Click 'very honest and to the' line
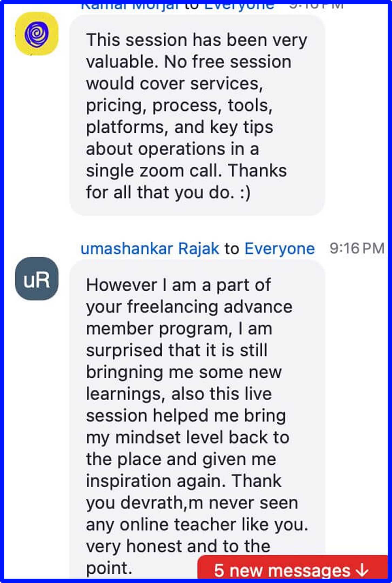Image resolution: width=392 pixels, height=583 pixels. (x=178, y=546)
